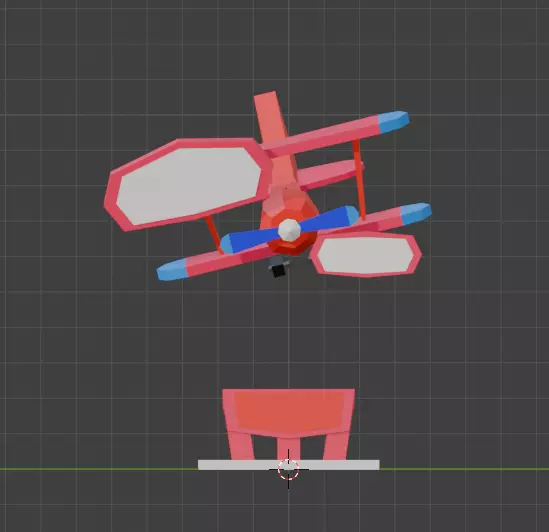Select the orange panel of the pink stand

point(290,414)
